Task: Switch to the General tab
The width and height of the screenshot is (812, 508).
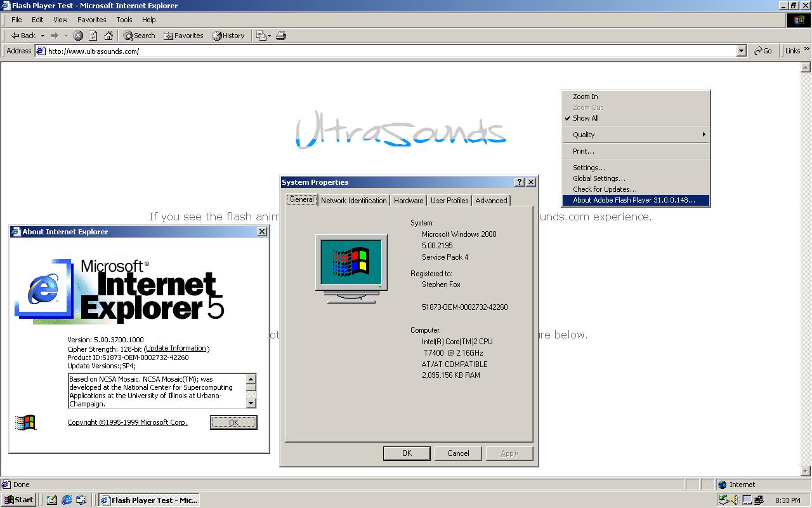Action: click(302, 199)
